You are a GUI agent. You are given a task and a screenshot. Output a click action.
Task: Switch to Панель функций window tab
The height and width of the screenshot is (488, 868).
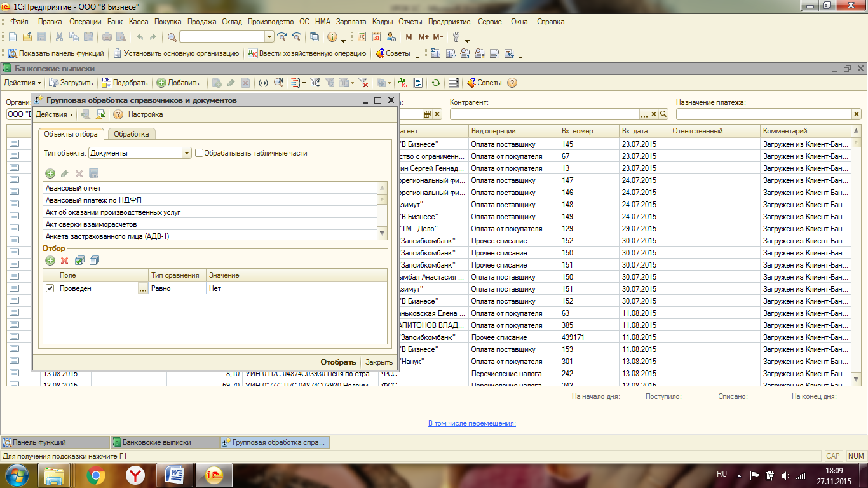[x=55, y=442]
